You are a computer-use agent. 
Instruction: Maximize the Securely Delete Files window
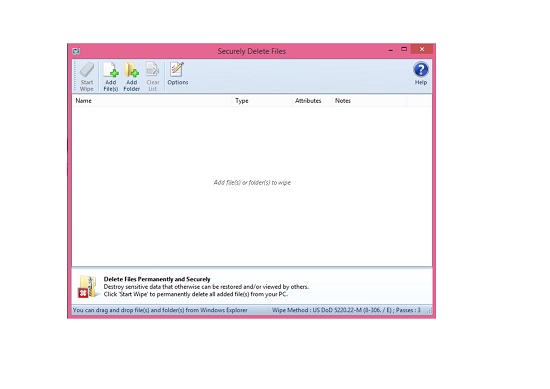click(x=404, y=49)
